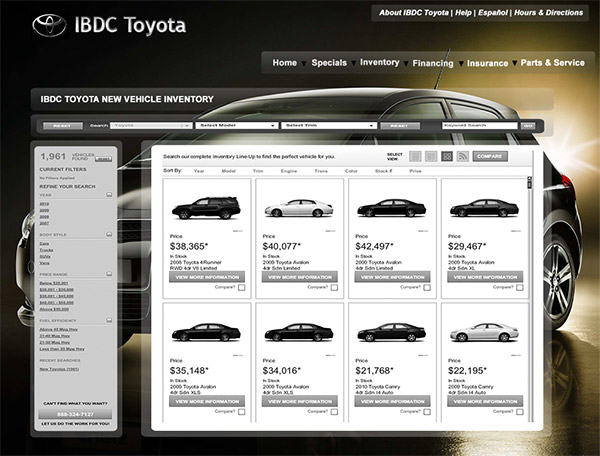Sort inventory by Stock #

[x=383, y=171]
